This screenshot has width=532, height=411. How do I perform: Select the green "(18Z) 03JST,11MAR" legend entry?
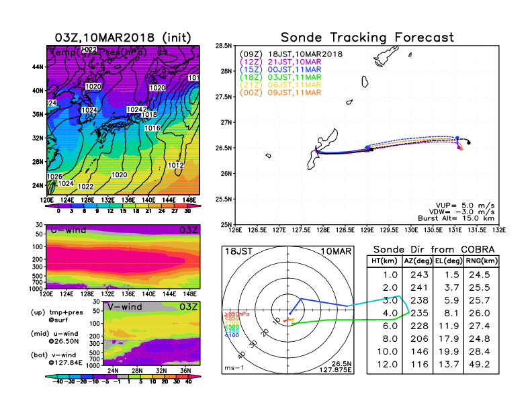tap(281, 77)
